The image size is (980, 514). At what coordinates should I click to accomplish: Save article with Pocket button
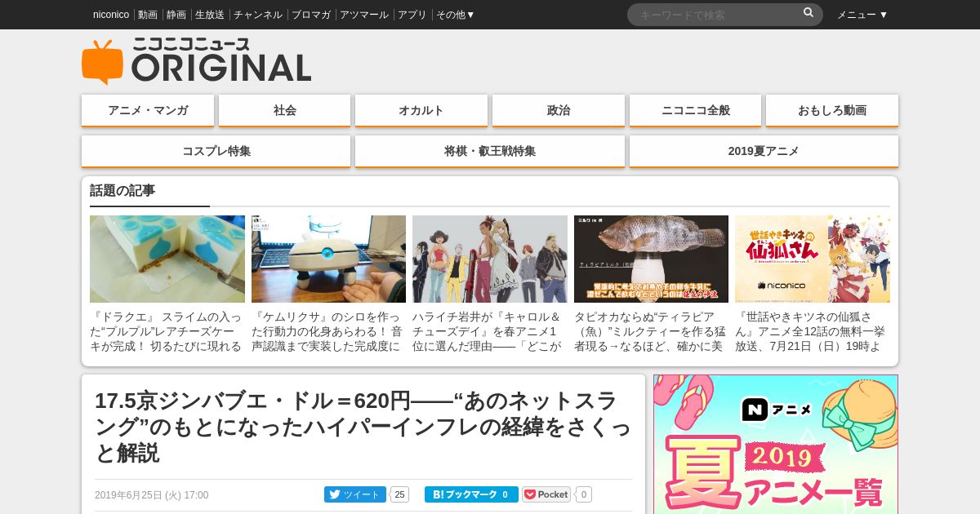pos(546,494)
